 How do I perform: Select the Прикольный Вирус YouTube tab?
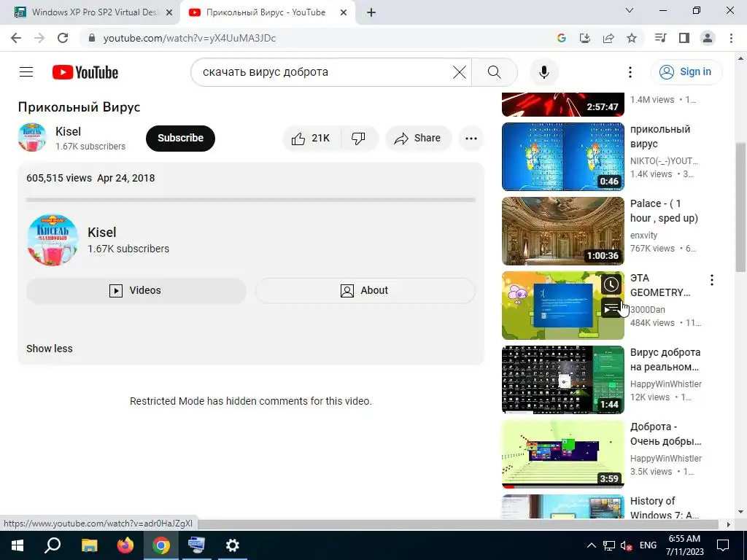(267, 12)
